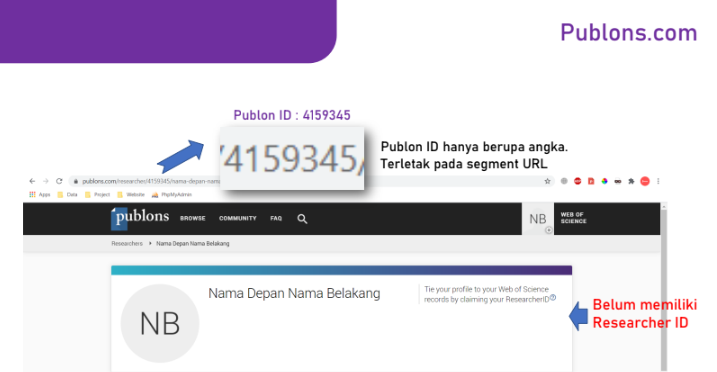Click the Researchers breadcrumb link
This screenshot has width=717, height=372.
[x=127, y=244]
